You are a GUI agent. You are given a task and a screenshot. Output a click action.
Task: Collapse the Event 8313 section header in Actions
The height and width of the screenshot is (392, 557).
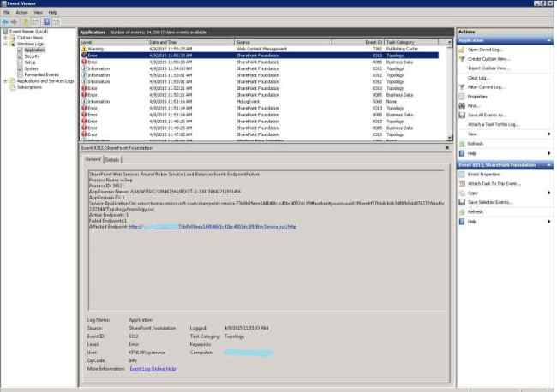(x=548, y=165)
